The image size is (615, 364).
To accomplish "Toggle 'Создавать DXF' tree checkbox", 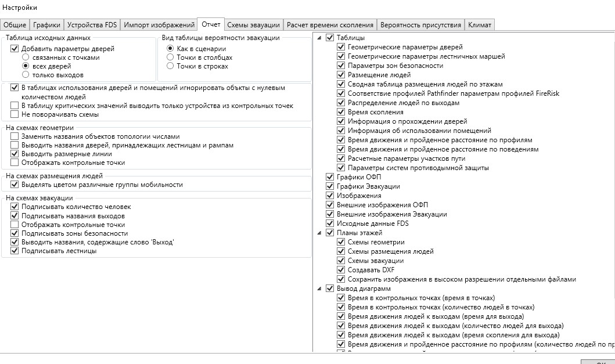I will coord(341,270).
